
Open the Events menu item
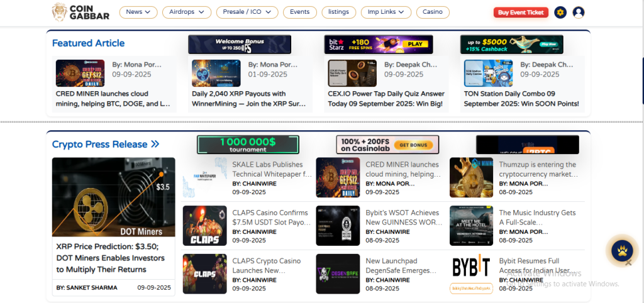(x=300, y=13)
